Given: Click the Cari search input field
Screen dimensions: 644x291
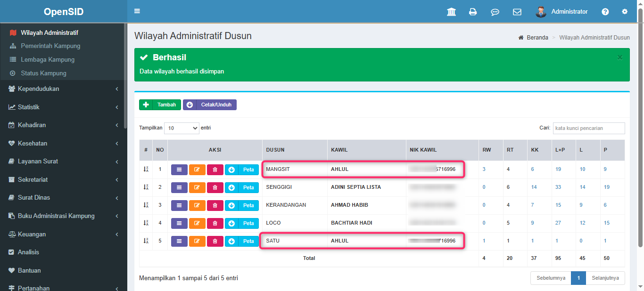Looking at the screenshot, I should 589,128.
